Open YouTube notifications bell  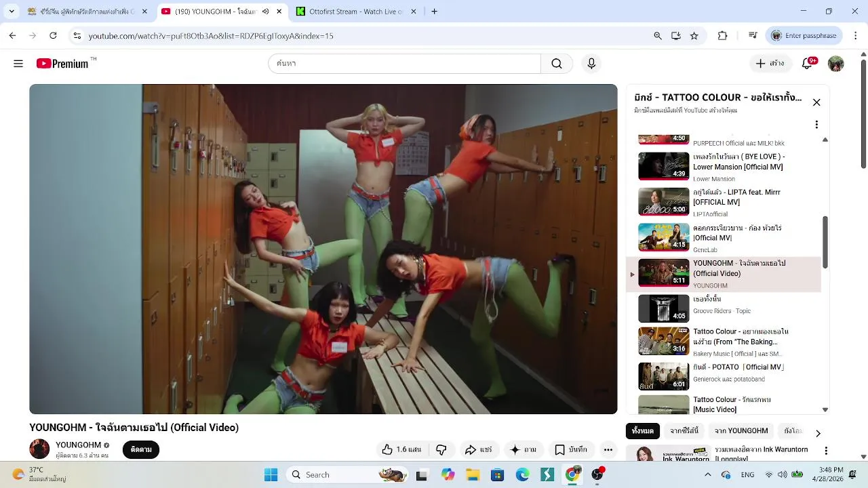[807, 63]
